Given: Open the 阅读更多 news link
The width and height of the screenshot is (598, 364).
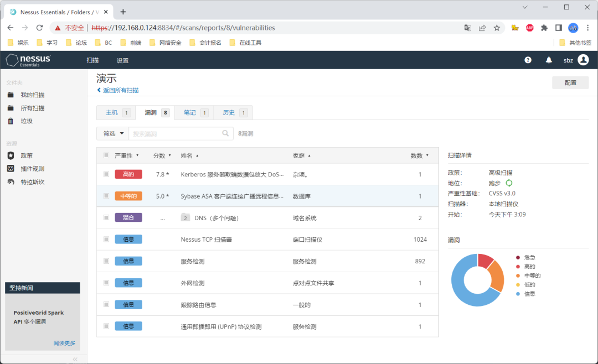Looking at the screenshot, I should click(x=64, y=343).
